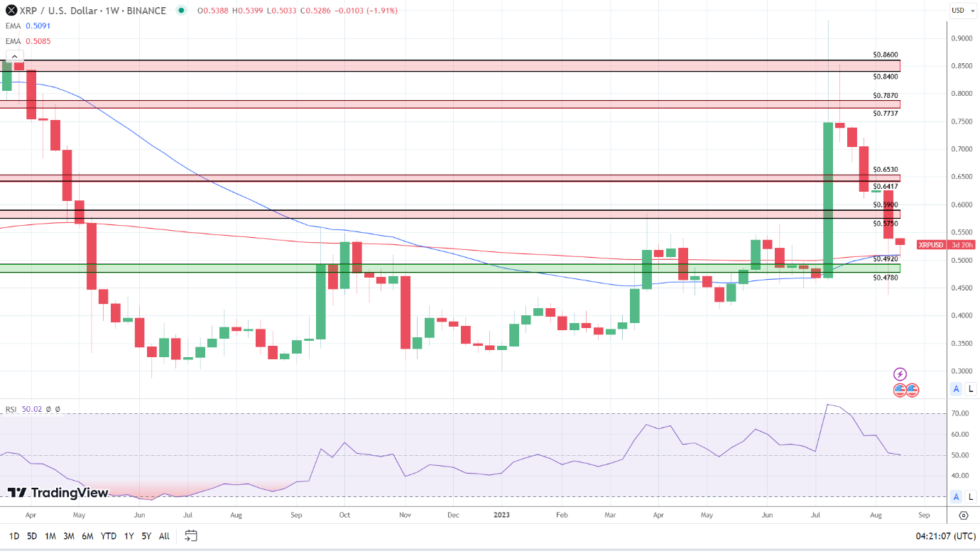The width and height of the screenshot is (980, 551).
Task: Click the $0.8400 level label
Action: coord(885,76)
